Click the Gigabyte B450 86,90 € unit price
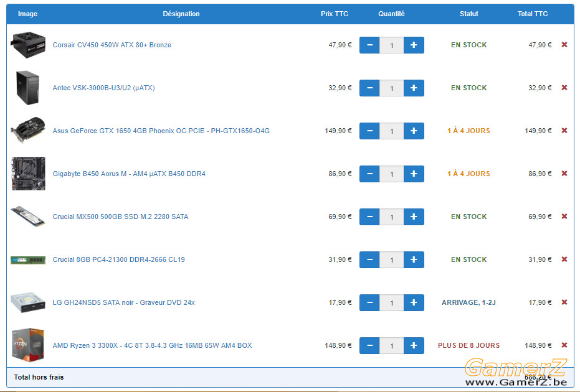The height and width of the screenshot is (392, 580). [340, 174]
